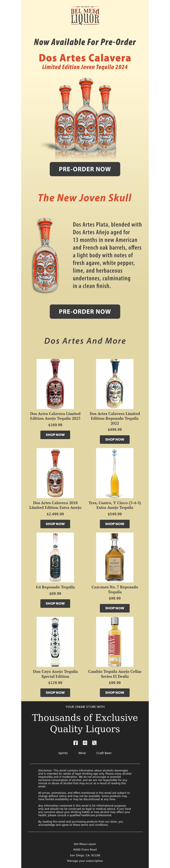Shop now for G4 Reposado Tequila
The height and width of the screenshot is (868, 170).
click(55, 604)
